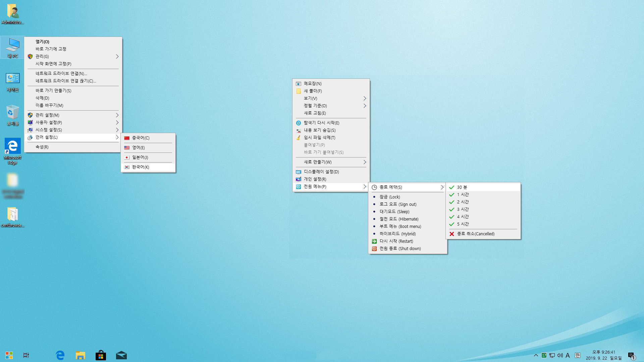Click the Windows Start button
Screen dimensions: 644x362
(x=9, y=355)
